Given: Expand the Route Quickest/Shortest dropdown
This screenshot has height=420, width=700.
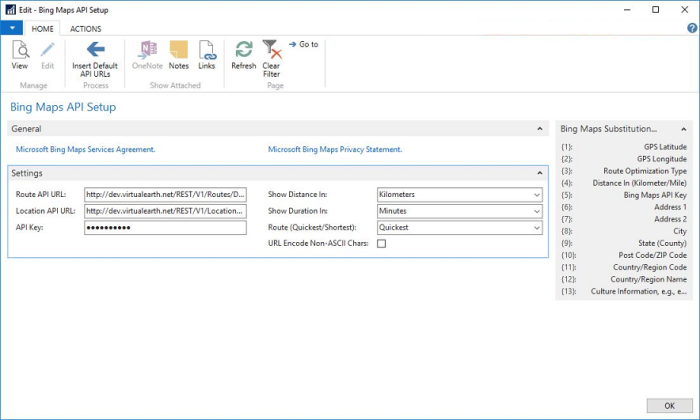Looking at the screenshot, I should [537, 227].
